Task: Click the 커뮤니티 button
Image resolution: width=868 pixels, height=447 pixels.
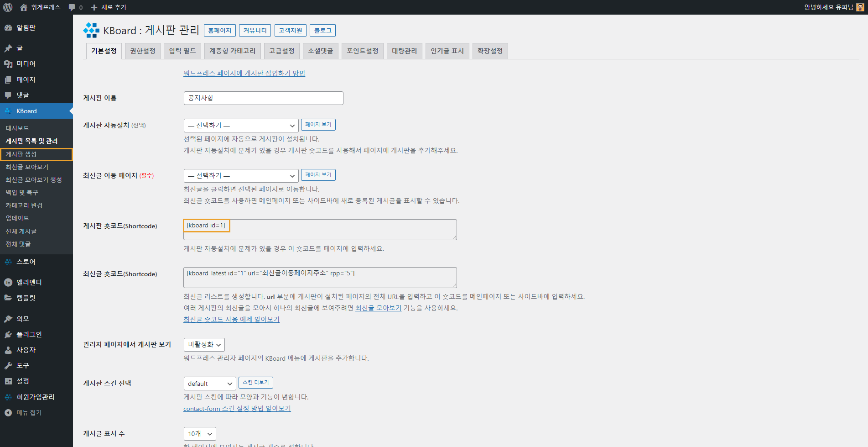Action: (x=255, y=31)
